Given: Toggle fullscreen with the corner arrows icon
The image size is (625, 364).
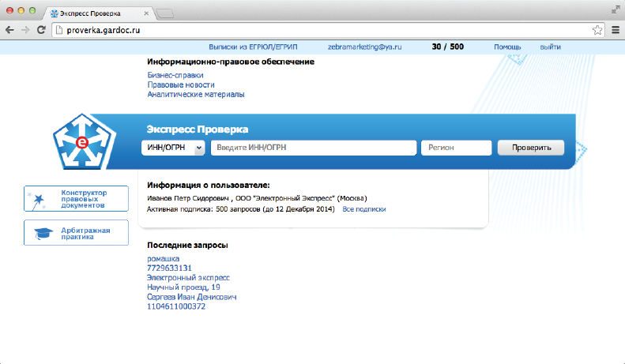Looking at the screenshot, I should tap(616, 10).
